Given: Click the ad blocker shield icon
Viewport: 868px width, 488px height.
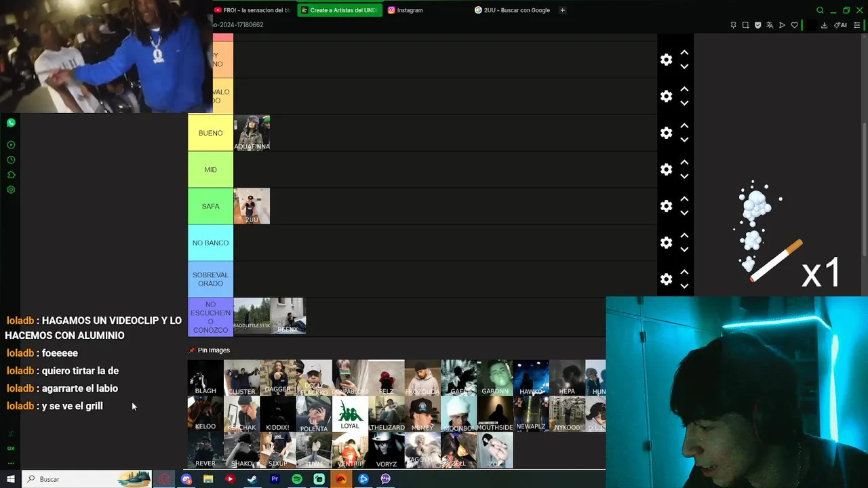Looking at the screenshot, I should [757, 25].
